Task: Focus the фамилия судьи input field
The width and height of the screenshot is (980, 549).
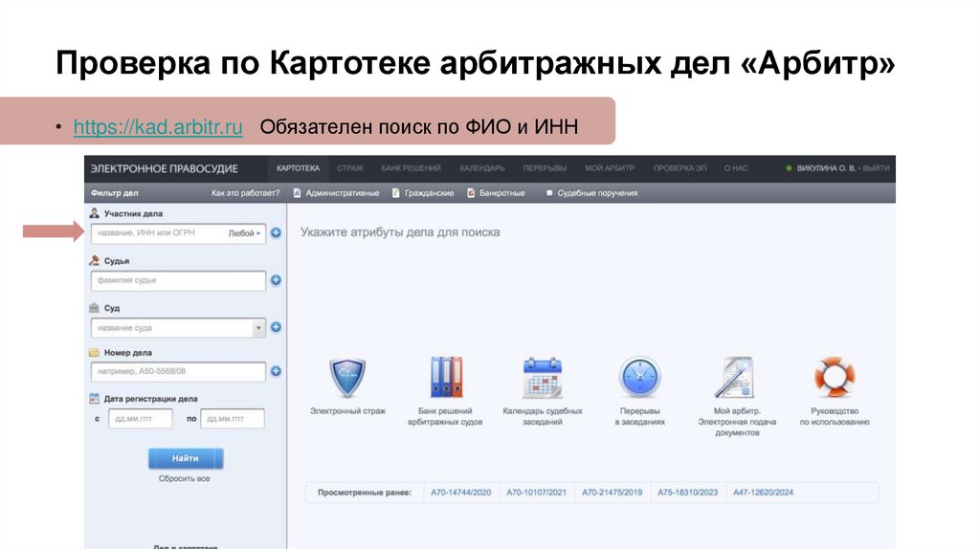Action: 178,280
